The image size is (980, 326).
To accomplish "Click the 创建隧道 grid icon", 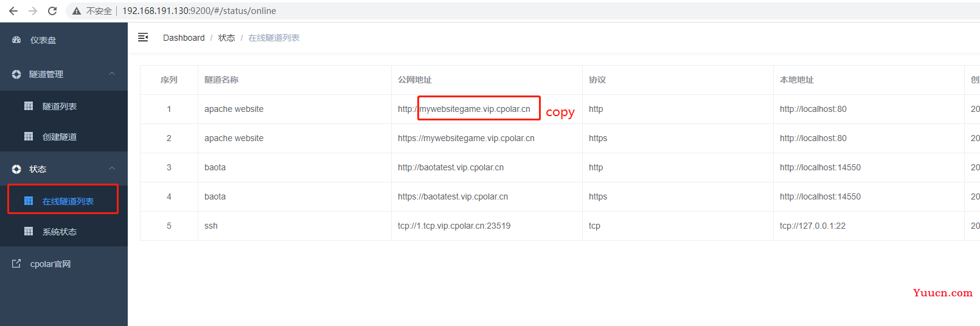I will point(29,136).
